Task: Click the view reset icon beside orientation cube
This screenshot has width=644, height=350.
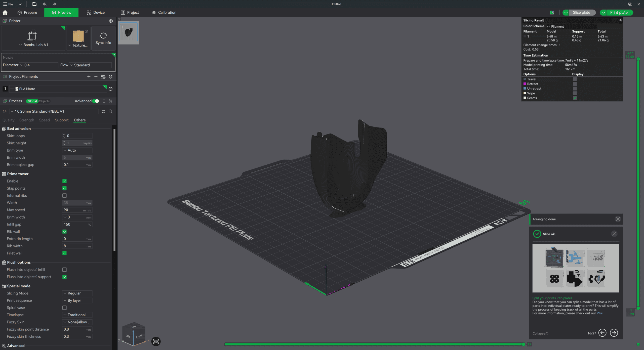Action: click(156, 341)
